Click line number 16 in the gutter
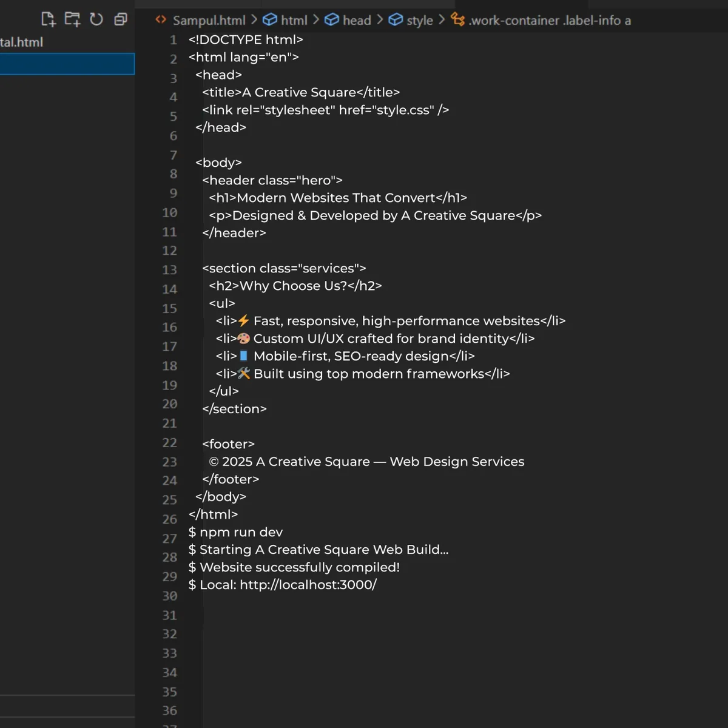728x728 pixels. pos(169,328)
